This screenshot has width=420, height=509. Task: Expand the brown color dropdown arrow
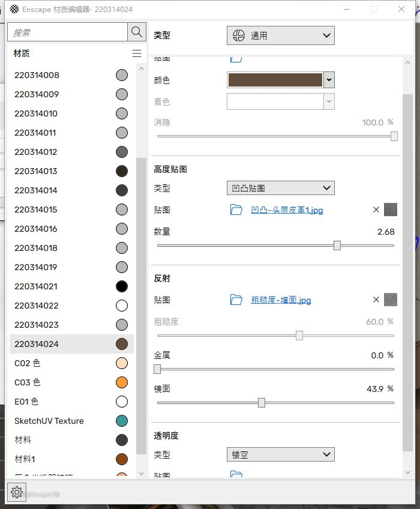click(329, 79)
